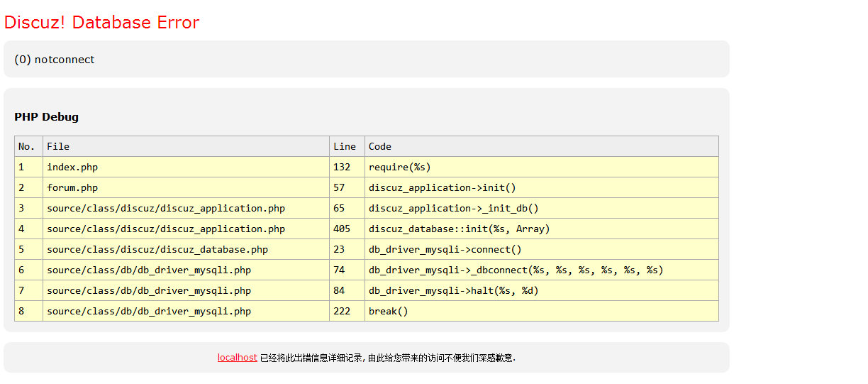Click the Code column header
Viewport: 868px width, 384px height.
pos(542,146)
